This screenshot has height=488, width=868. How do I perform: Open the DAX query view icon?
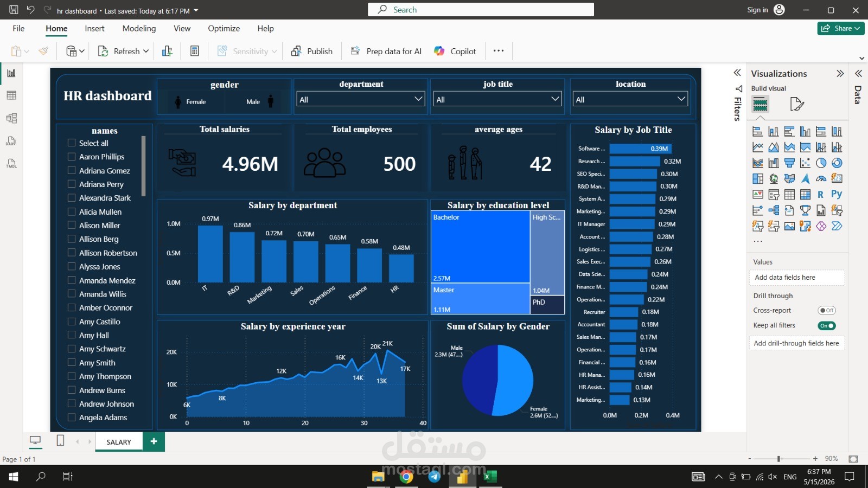pos(11,141)
